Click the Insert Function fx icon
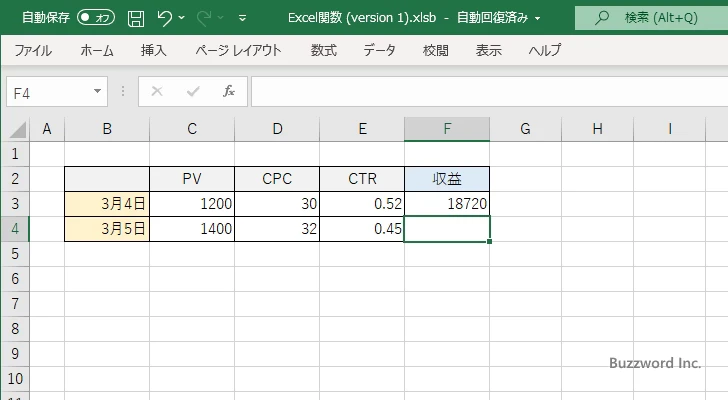Viewport: 728px width, 400px height. [229, 91]
